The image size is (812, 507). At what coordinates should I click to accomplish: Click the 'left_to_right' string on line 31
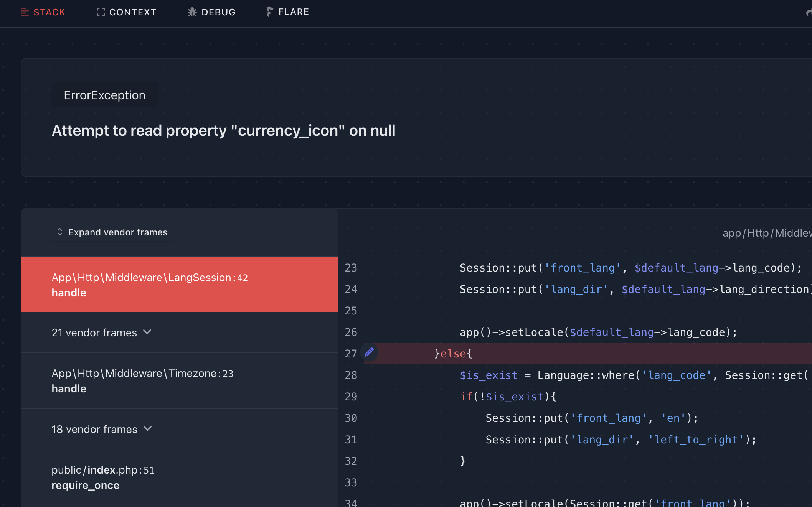click(x=696, y=440)
